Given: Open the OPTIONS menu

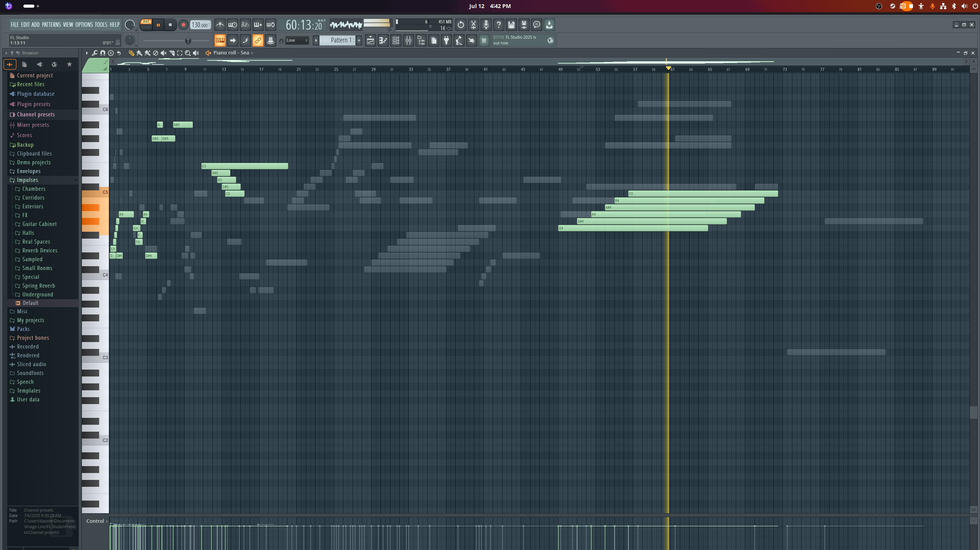Looking at the screenshot, I should pyautogui.click(x=84, y=25).
